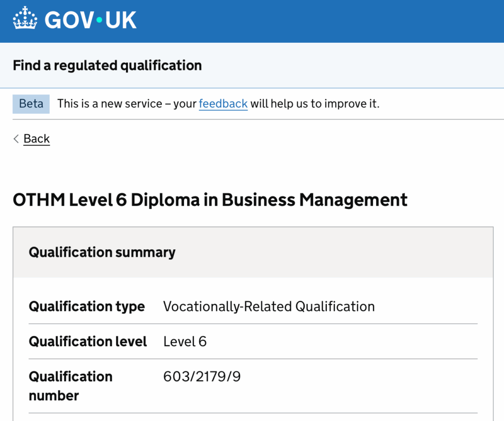Click the teal dot in GOV·UK logo
Screen dimensions: 504x421
click(x=98, y=20)
